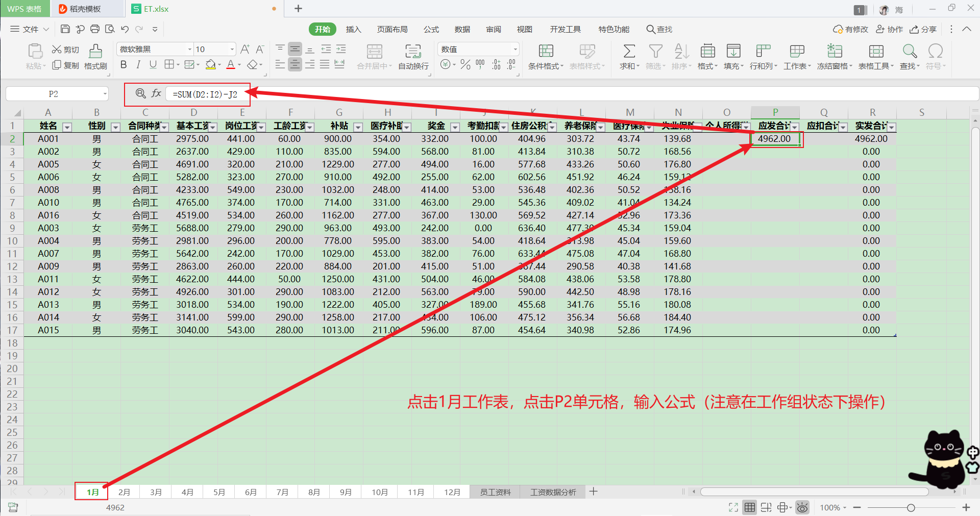980x516 pixels.
Task: Click the Undo arrow icon
Action: pos(125,29)
